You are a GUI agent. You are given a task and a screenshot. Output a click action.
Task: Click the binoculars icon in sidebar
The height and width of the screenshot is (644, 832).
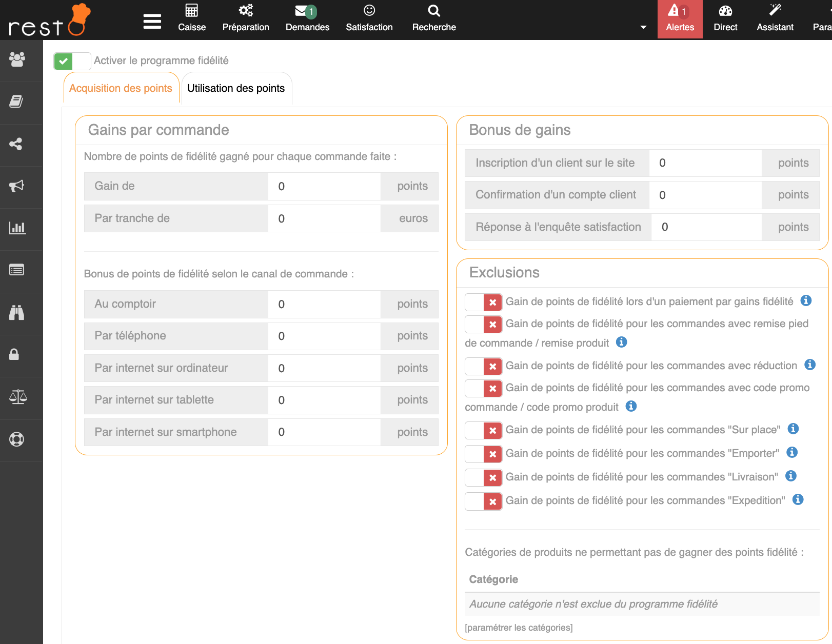[x=17, y=312]
